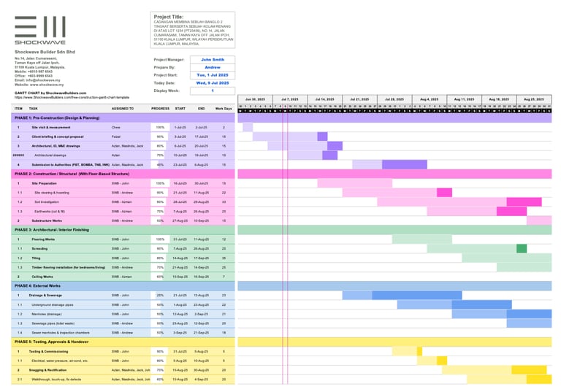Click the Drainage & Sewerage task cell
561x392 pixels.
45,296
